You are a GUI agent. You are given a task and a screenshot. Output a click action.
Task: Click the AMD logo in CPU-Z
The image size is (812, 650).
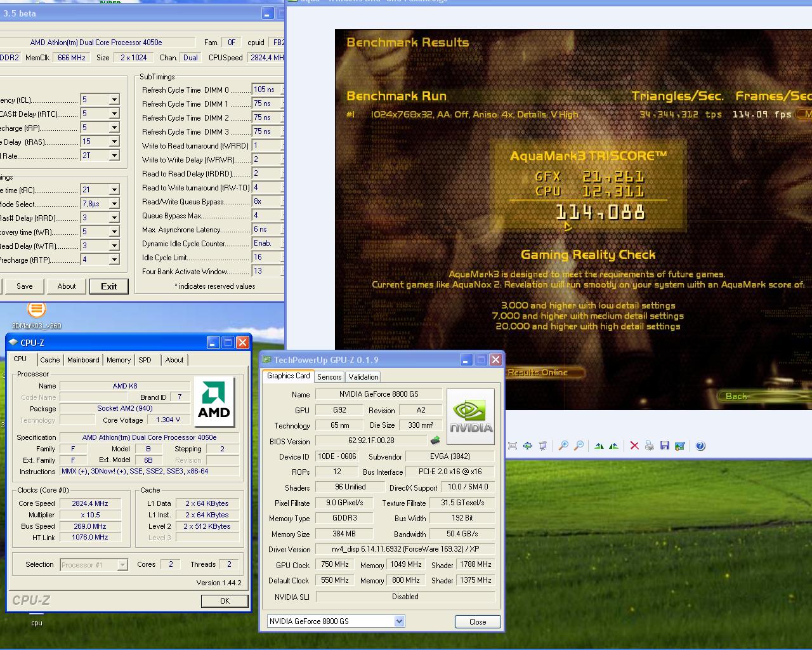coord(214,402)
